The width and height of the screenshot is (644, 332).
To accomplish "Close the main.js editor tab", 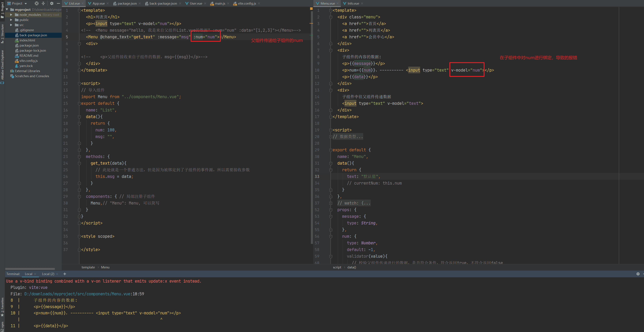I will pos(228,4).
